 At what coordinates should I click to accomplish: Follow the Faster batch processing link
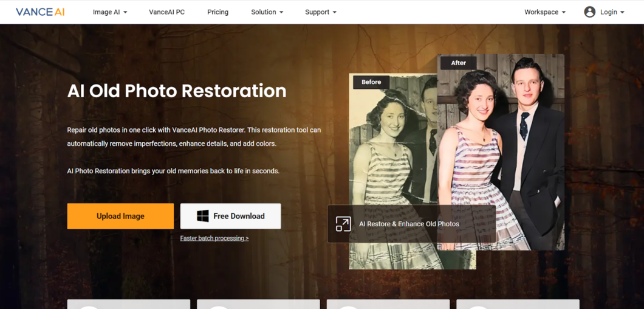coord(214,238)
